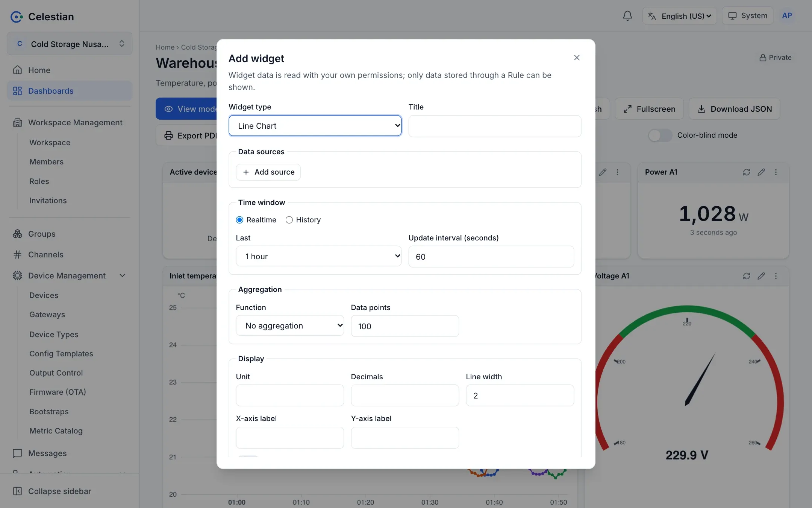Viewport: 812px width, 508px height.
Task: Select the Realtime radio option
Action: coord(239,220)
